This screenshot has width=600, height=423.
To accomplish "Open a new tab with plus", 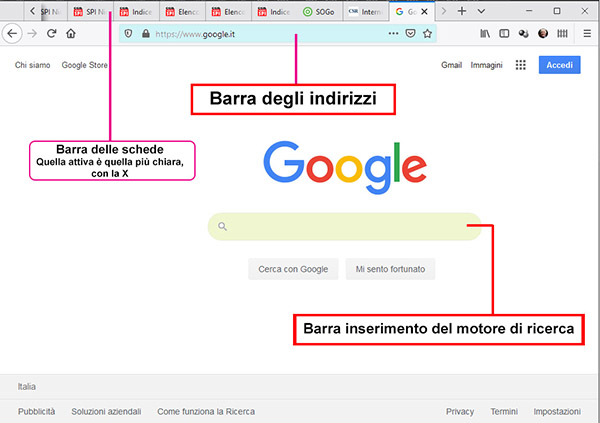I will tap(462, 11).
